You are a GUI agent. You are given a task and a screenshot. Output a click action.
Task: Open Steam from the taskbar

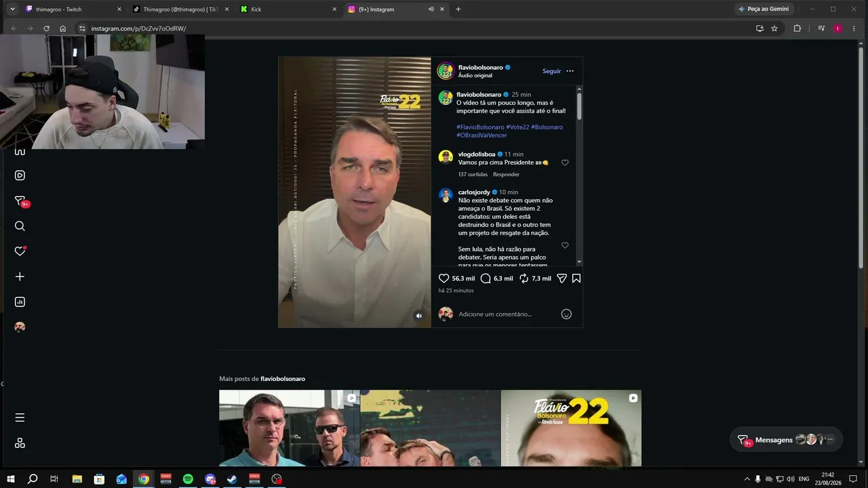(x=232, y=479)
